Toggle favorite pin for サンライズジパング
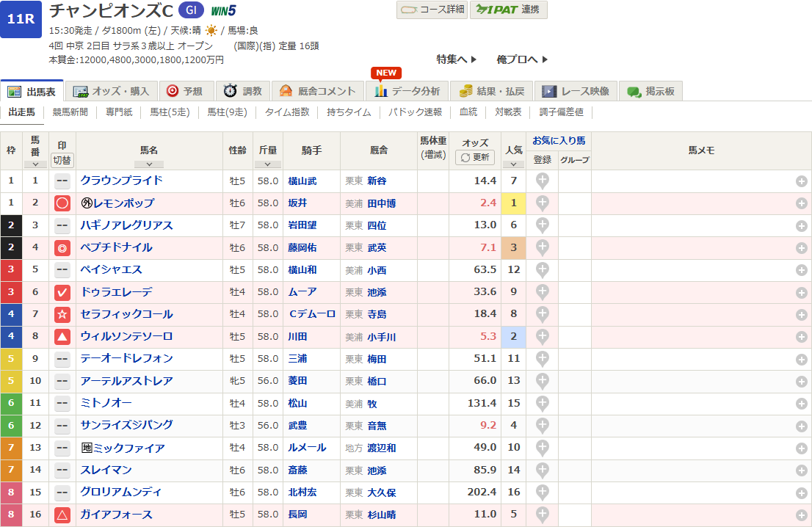This screenshot has height=527, width=812. 542,426
